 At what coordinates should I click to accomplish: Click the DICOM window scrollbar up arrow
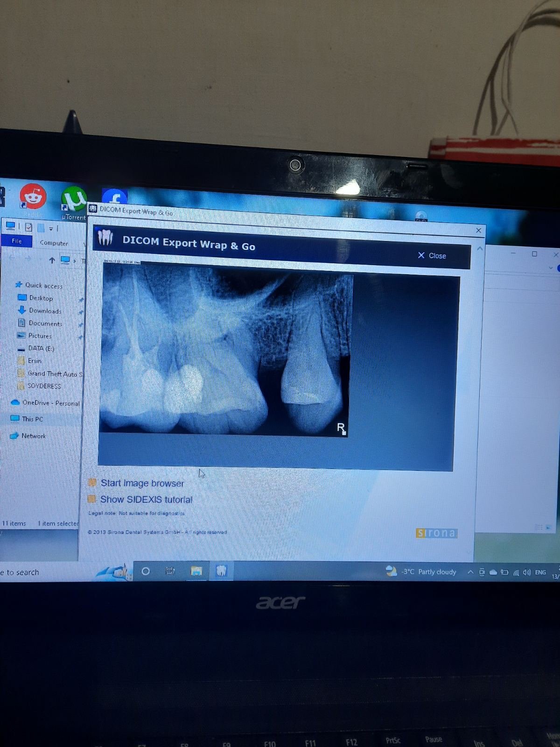click(480, 248)
